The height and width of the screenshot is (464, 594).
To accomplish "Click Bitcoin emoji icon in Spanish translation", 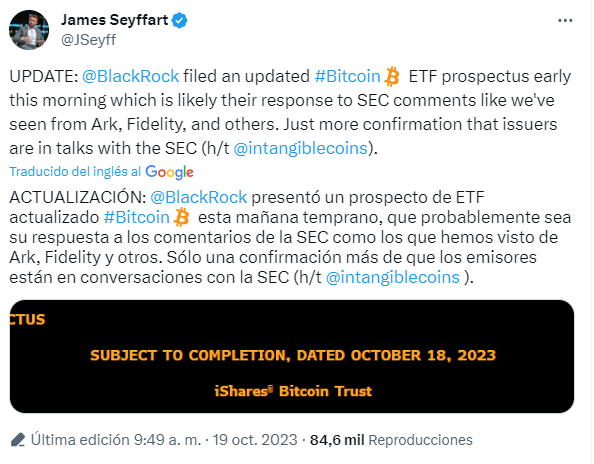I will pyautogui.click(x=181, y=217).
